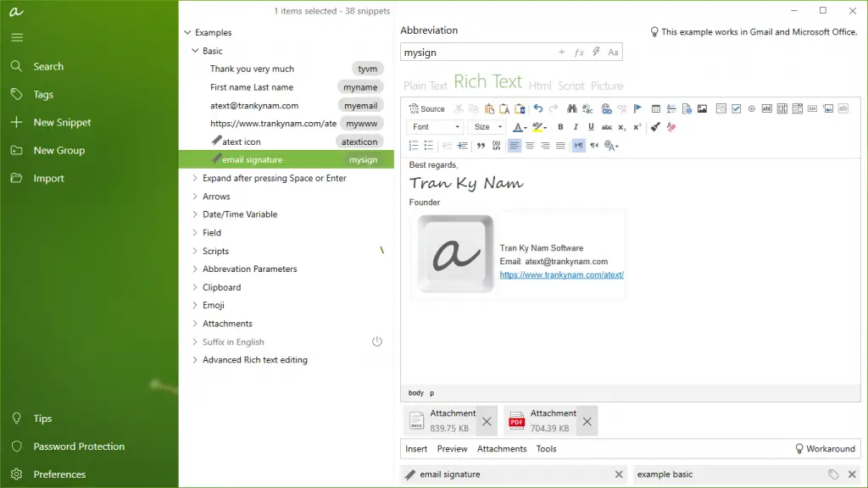Open the Attachments menu
This screenshot has width=868, height=488.
pyautogui.click(x=502, y=449)
